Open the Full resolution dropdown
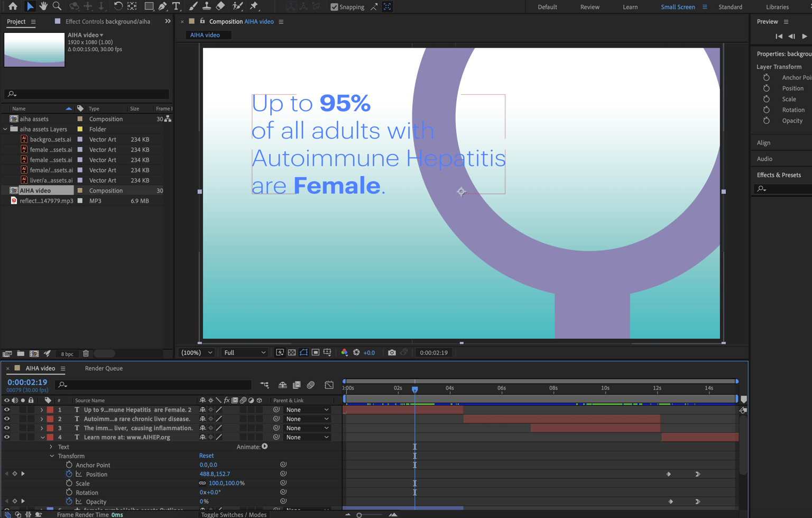This screenshot has height=518, width=812. tap(245, 352)
